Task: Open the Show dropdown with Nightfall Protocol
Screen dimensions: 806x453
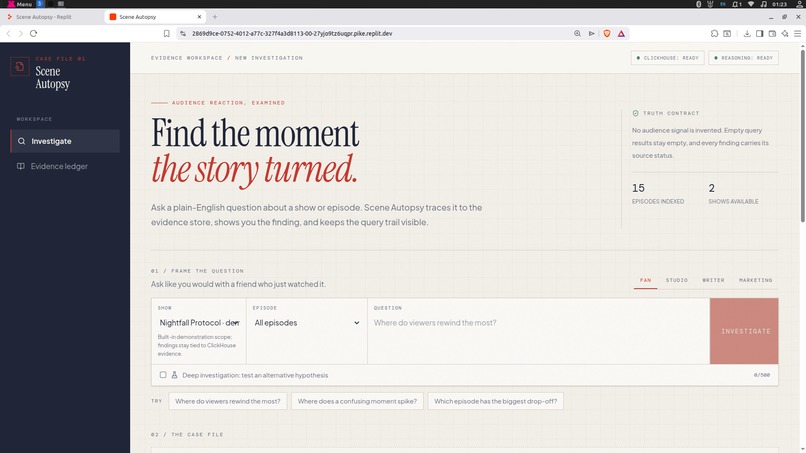Action: coord(199,323)
